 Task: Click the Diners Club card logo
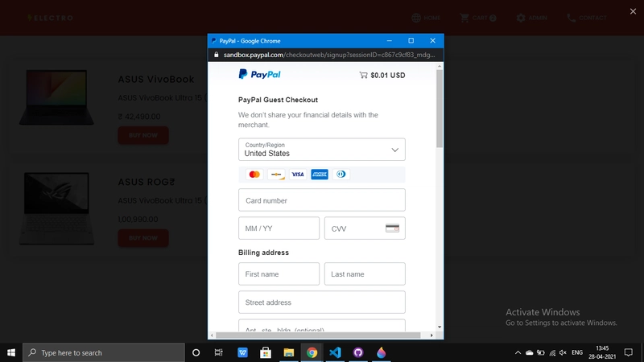(x=341, y=175)
